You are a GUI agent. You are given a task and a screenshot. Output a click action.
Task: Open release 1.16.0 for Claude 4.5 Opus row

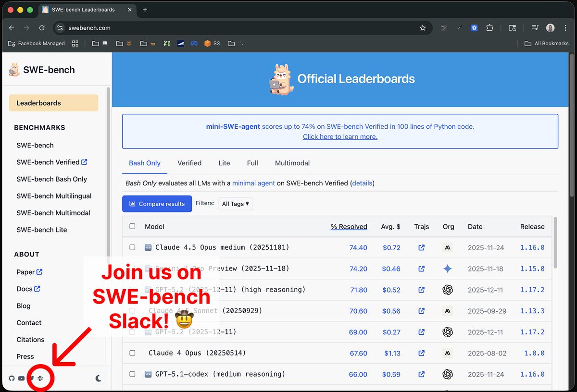pyautogui.click(x=532, y=248)
